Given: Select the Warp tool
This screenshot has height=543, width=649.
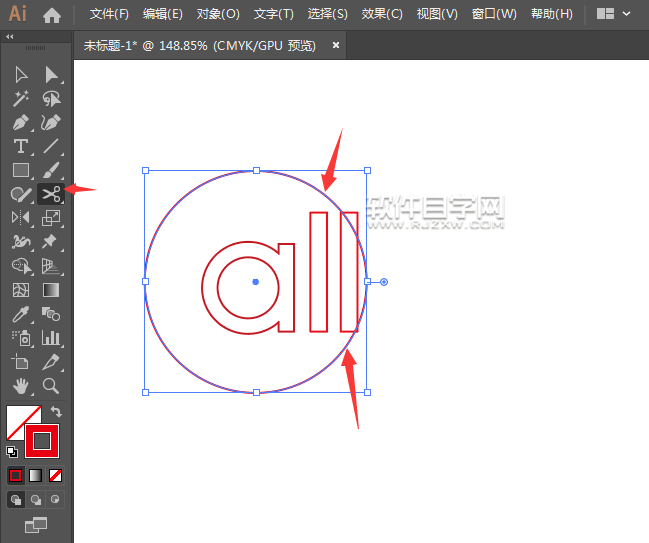Looking at the screenshot, I should click(21, 242).
